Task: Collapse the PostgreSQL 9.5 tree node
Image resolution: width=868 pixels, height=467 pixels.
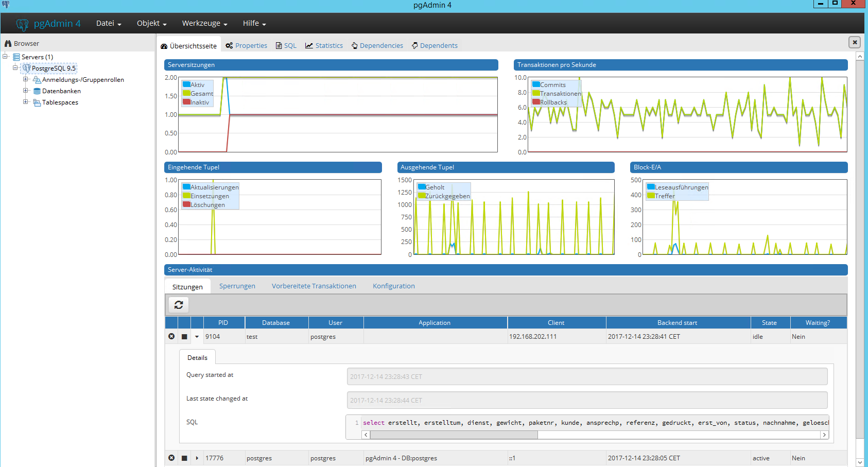Action: pos(15,68)
